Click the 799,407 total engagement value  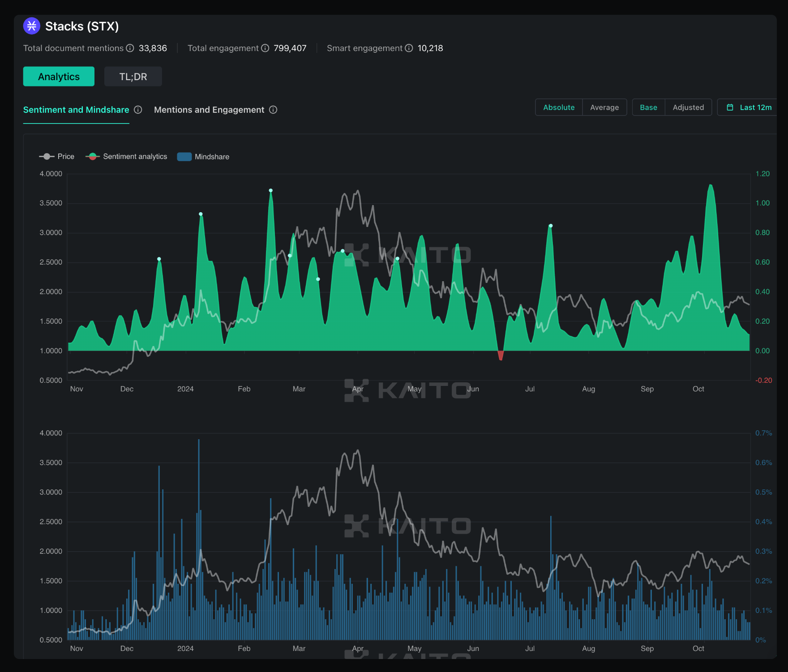(290, 48)
